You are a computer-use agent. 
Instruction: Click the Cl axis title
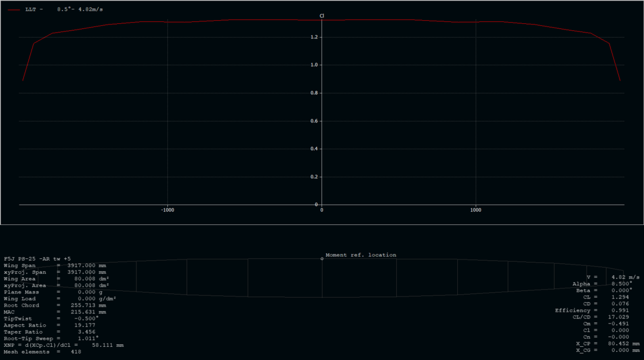pyautogui.click(x=322, y=16)
